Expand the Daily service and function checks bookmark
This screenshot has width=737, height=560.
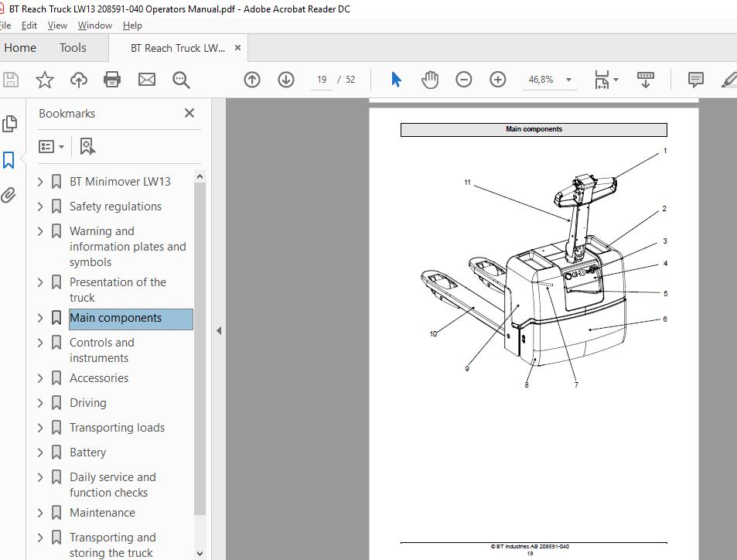click(40, 477)
